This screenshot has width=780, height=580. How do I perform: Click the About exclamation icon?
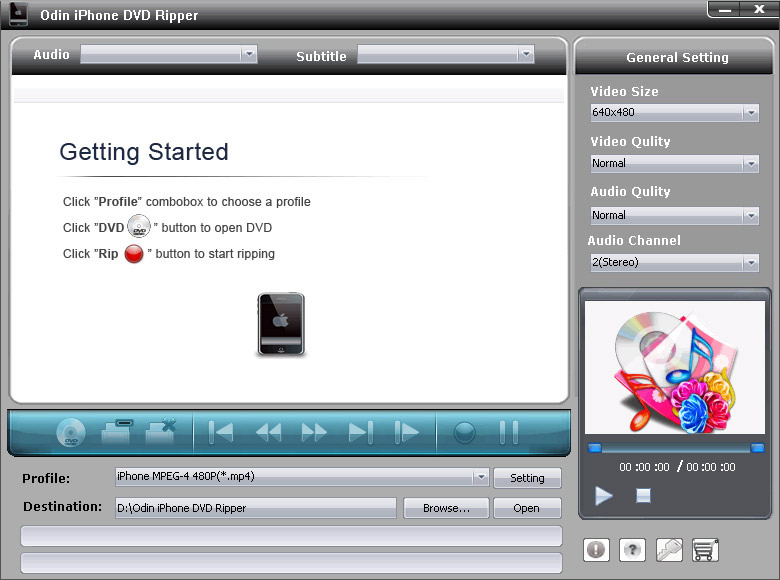596,550
